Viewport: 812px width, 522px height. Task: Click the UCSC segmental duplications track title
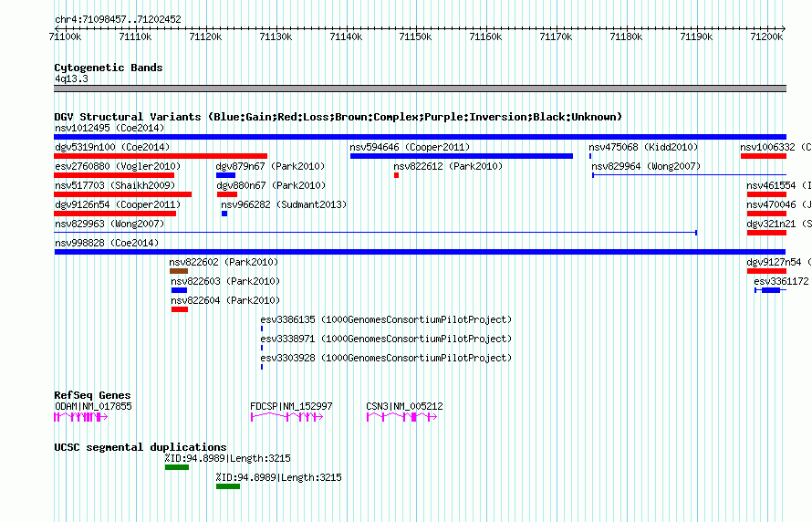click(x=141, y=447)
